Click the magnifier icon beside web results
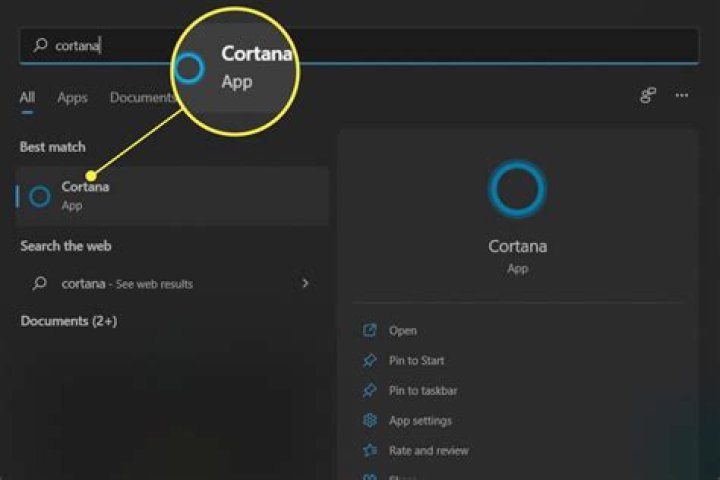This screenshot has height=480, width=720. click(x=40, y=283)
